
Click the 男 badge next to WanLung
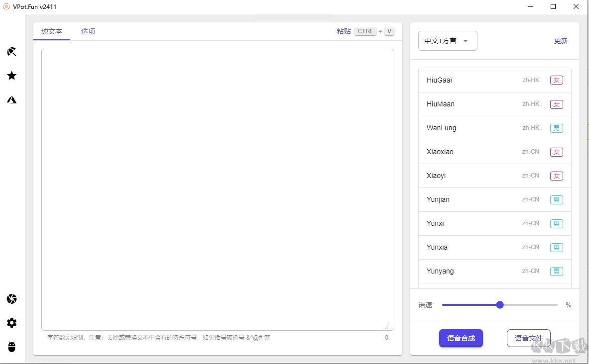556,128
